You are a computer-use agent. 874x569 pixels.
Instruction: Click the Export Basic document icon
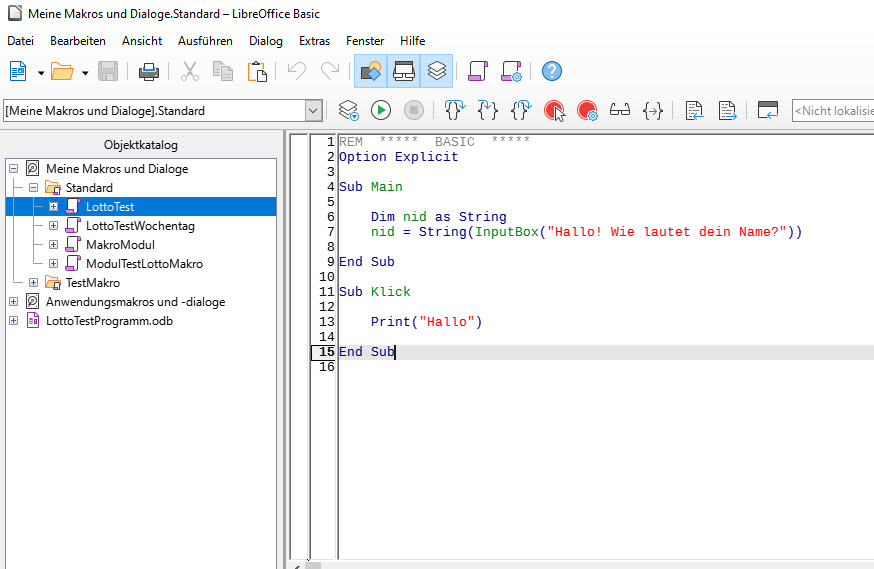727,110
